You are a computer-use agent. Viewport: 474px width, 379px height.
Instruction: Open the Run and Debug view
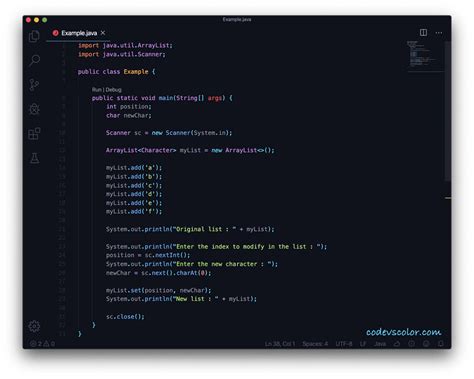point(34,109)
